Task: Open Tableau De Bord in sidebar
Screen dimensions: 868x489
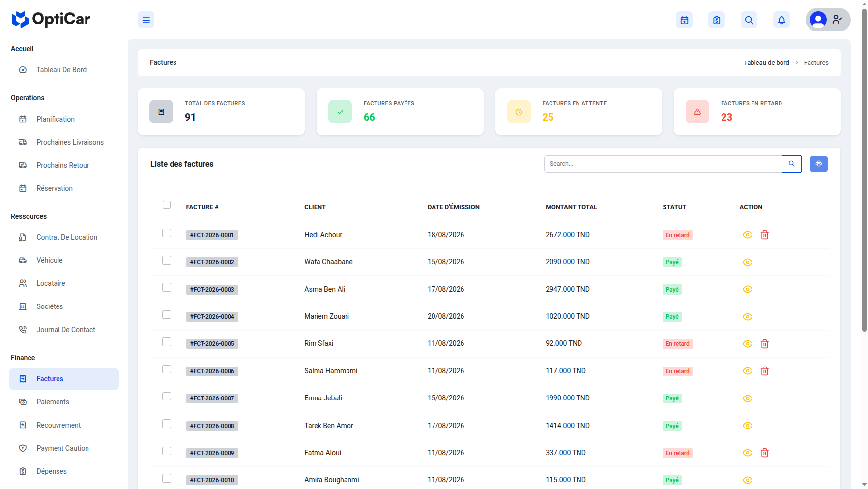Action: [x=64, y=70]
